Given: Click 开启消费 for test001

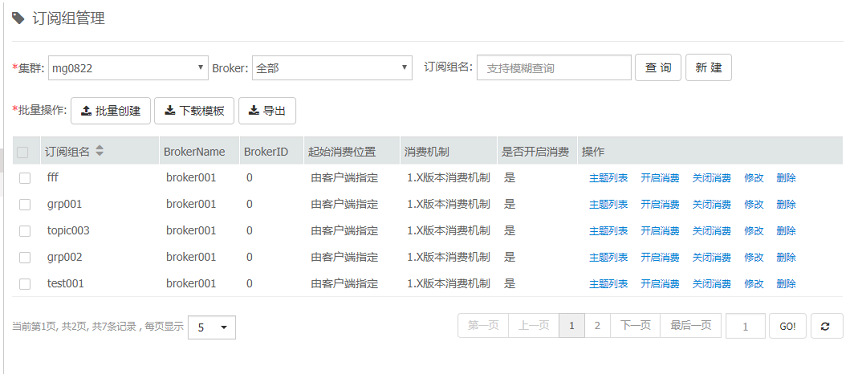Looking at the screenshot, I should pos(660,283).
